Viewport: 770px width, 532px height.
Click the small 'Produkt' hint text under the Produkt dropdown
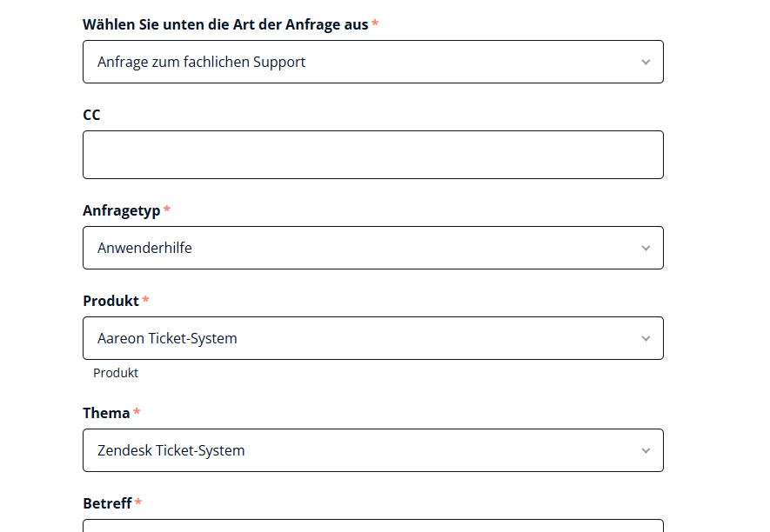[x=116, y=373]
